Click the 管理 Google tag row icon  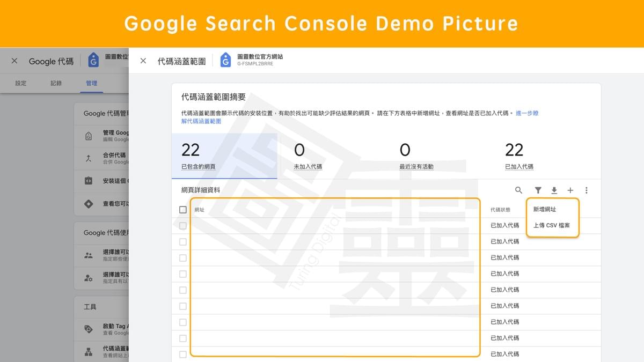pos(89,136)
